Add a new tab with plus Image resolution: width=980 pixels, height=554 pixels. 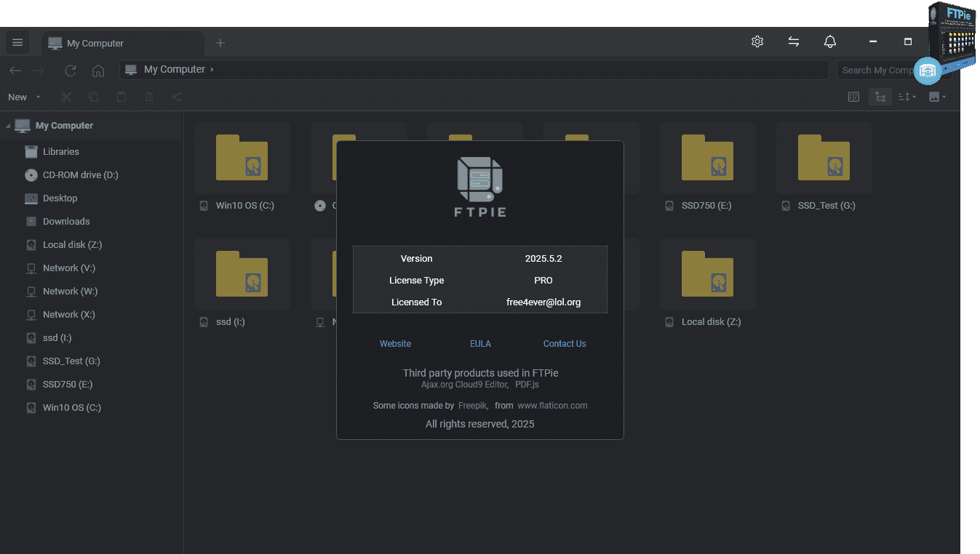[220, 43]
